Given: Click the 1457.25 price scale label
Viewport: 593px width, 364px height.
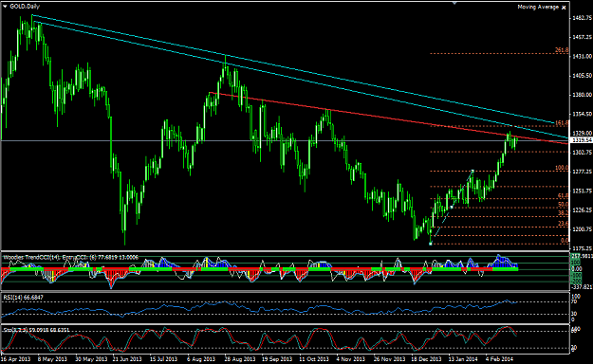Looking at the screenshot, I should tap(583, 37).
